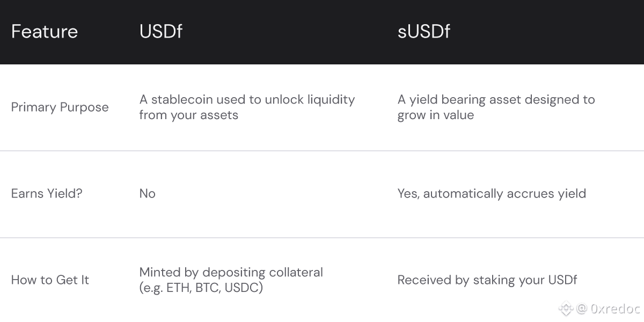Select the 'from your assets' text line

pyautogui.click(x=188, y=115)
